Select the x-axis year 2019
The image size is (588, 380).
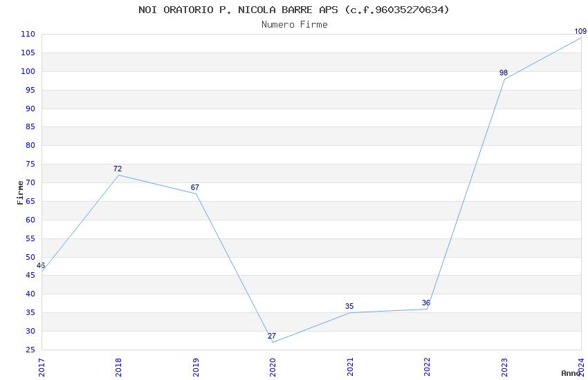click(196, 368)
